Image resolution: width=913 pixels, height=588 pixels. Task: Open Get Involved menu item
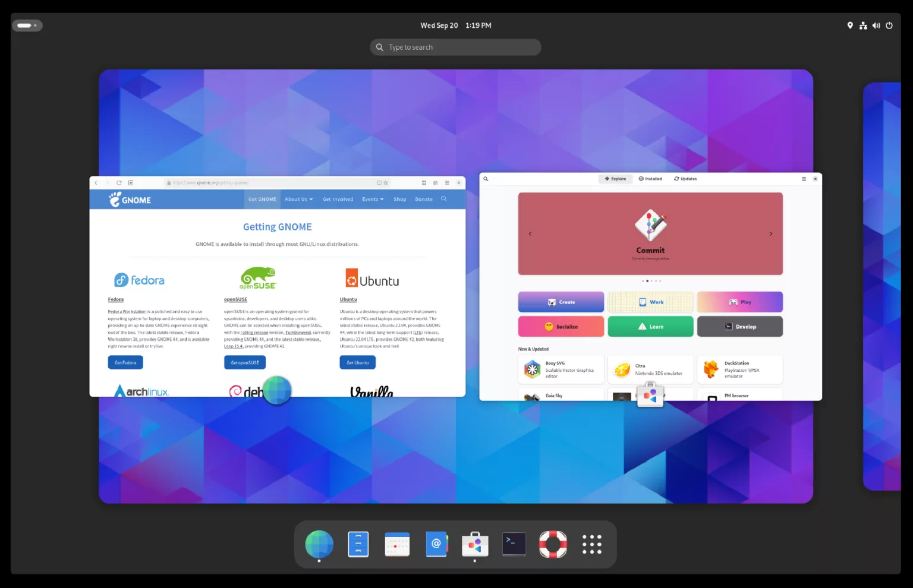pyautogui.click(x=338, y=200)
